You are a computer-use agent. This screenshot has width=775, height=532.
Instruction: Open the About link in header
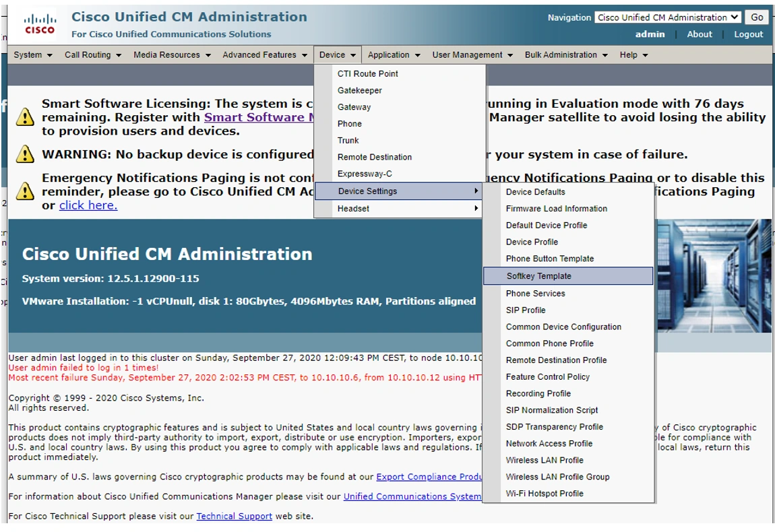coord(700,34)
